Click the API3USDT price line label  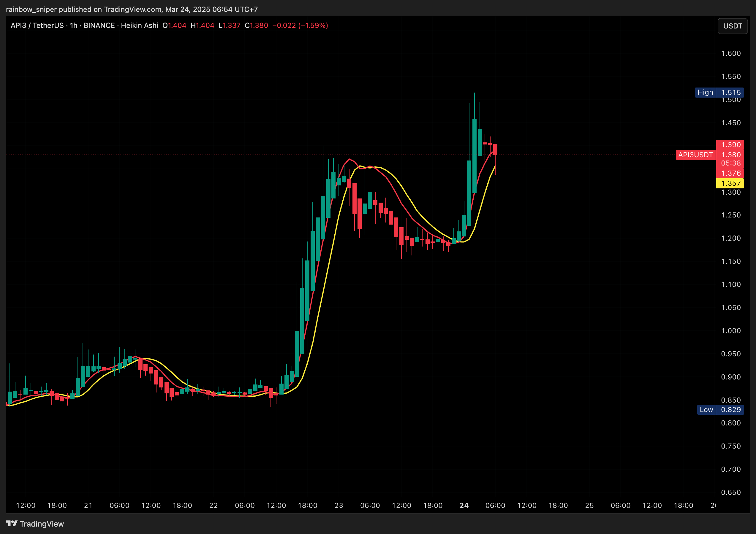695,155
